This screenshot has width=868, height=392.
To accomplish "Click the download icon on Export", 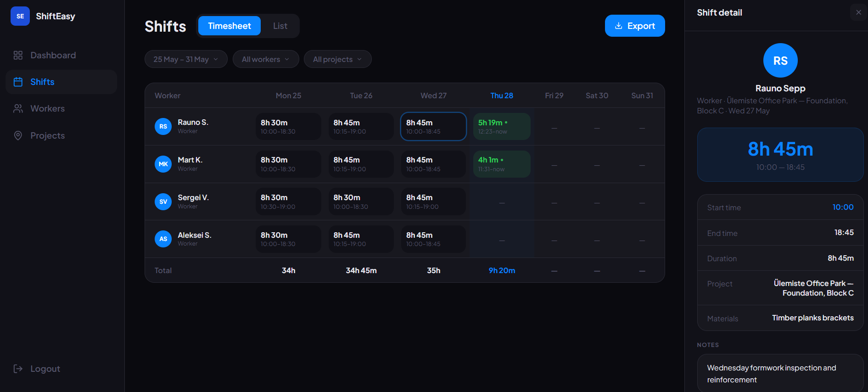I will [619, 26].
